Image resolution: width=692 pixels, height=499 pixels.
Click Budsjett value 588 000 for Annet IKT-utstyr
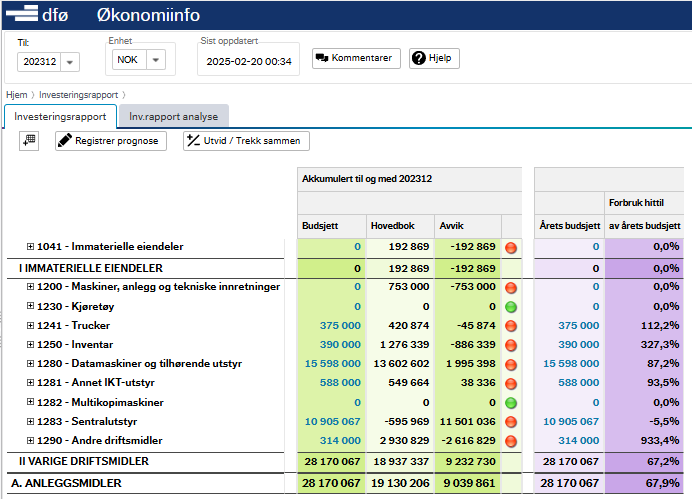(340, 382)
